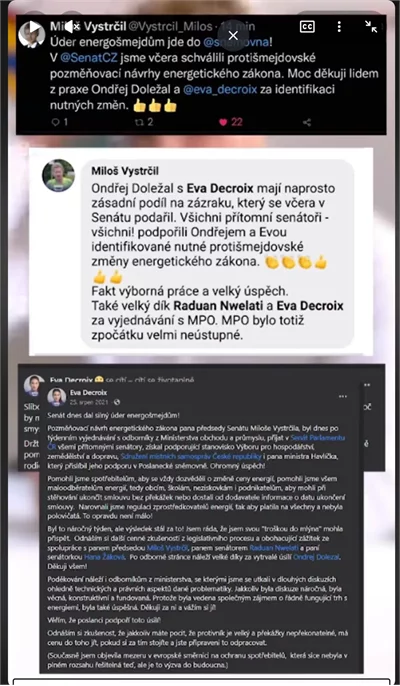Click Miloš Vystrčil's avatar in the comment
This screenshot has height=686, width=400.
[x=58, y=175]
